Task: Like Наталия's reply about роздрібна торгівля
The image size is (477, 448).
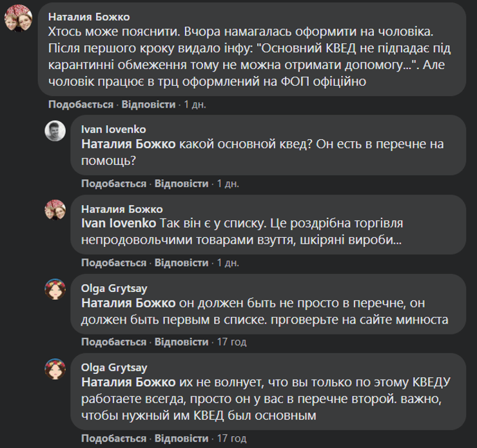Action: click(113, 263)
